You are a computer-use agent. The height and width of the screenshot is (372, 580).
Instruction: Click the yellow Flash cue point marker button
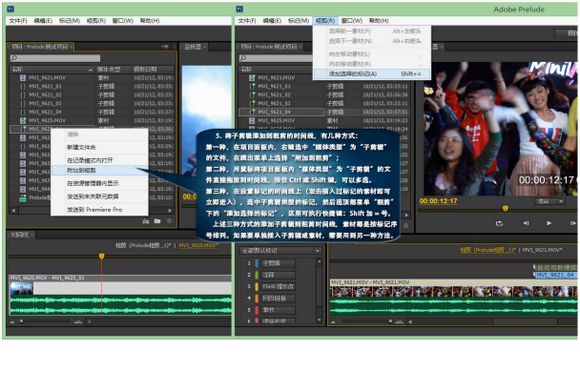coord(276,287)
